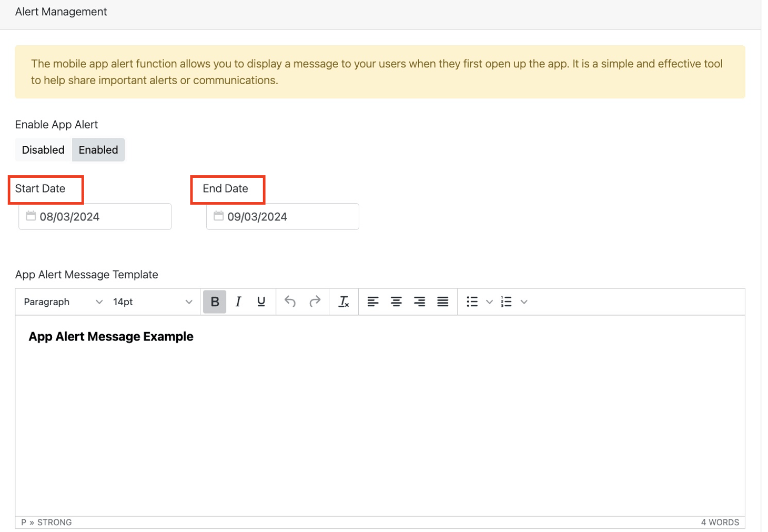Expand bullet list style options arrow
This screenshot has height=532, width=768.
coord(489,302)
